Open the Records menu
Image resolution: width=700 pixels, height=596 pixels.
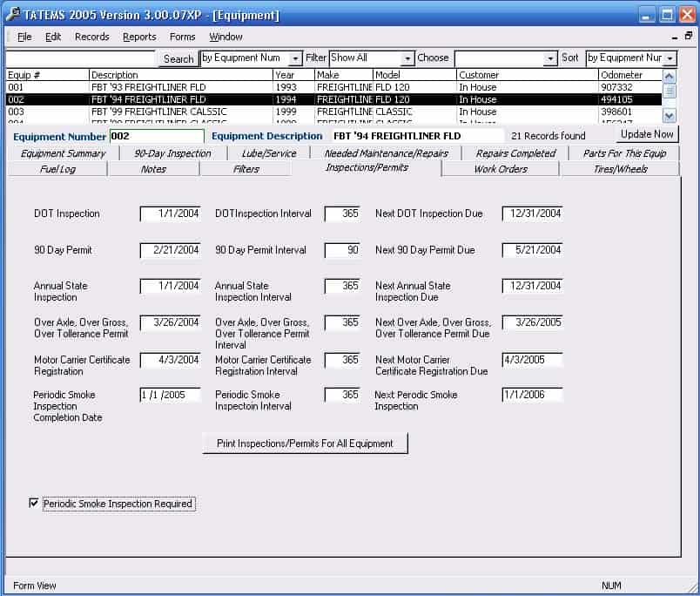click(x=91, y=37)
